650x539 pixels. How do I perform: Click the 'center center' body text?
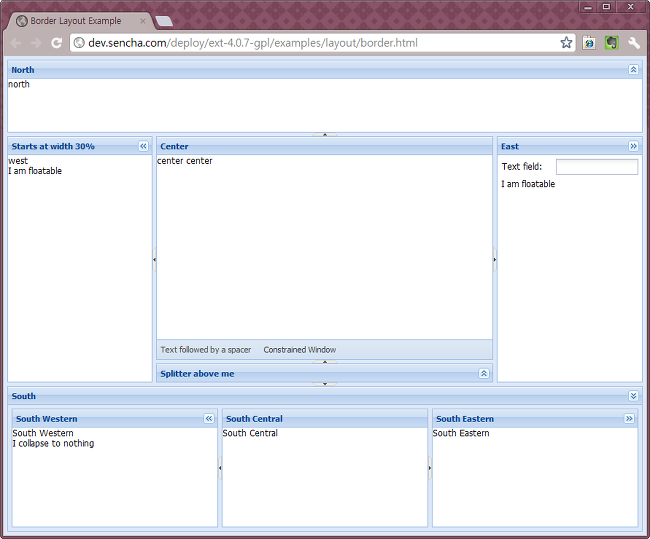(184, 161)
